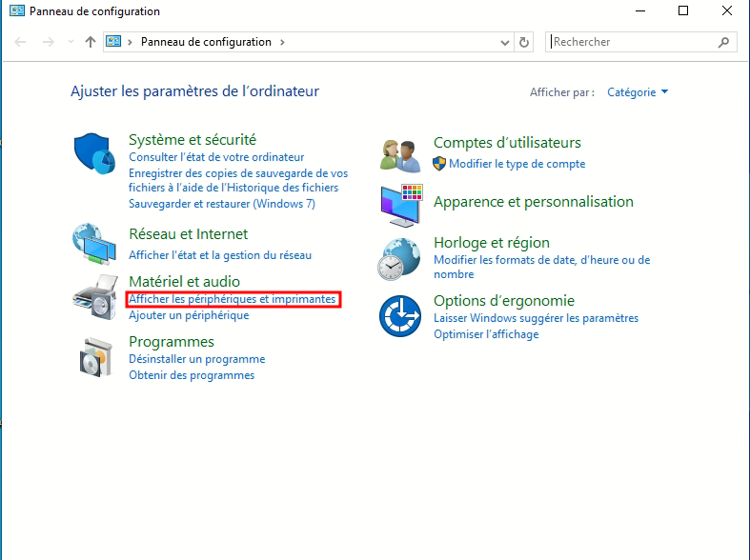Open Afficher les périphériques et imprimantes
The image size is (750, 560).
pos(233,299)
